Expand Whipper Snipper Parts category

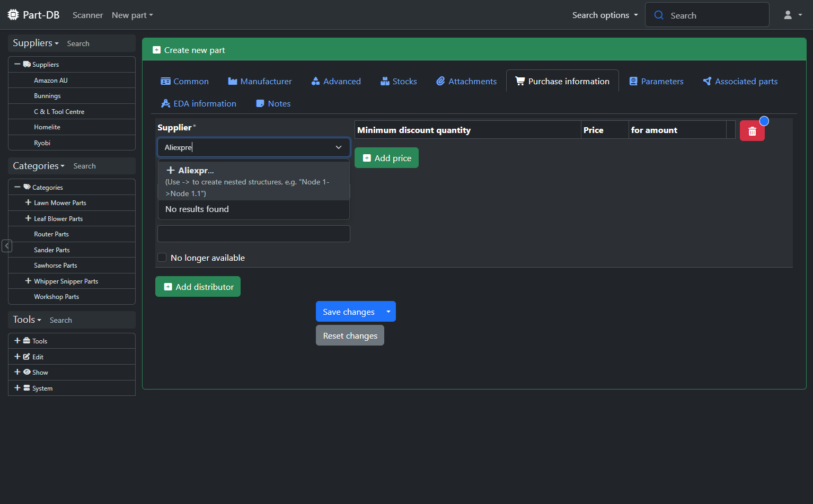pyautogui.click(x=28, y=281)
